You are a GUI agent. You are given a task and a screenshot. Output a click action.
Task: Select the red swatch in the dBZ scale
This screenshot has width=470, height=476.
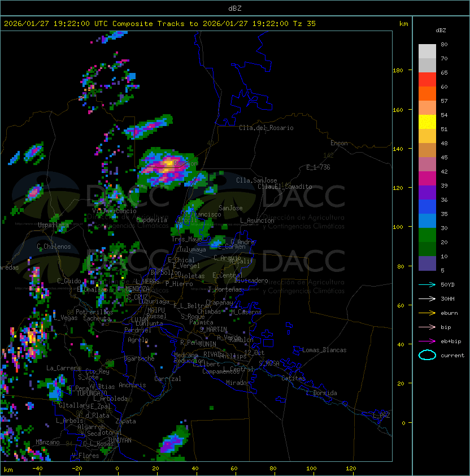tap(427, 80)
